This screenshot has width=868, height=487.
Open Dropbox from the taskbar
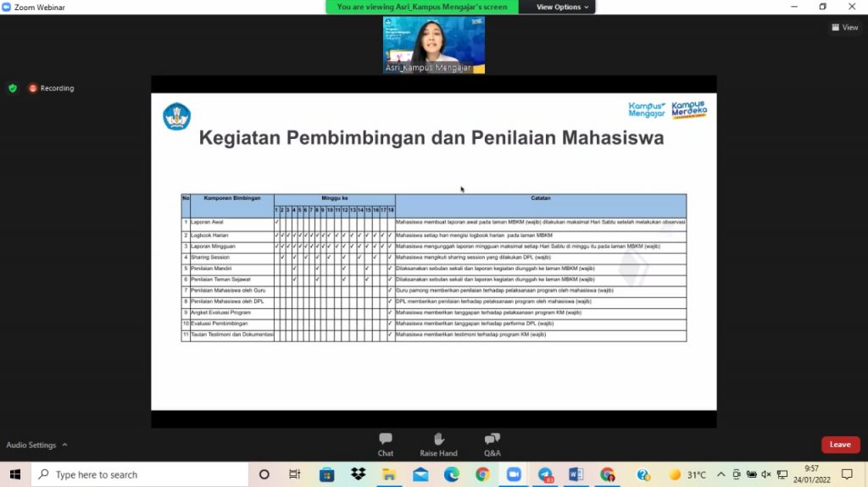(358, 474)
